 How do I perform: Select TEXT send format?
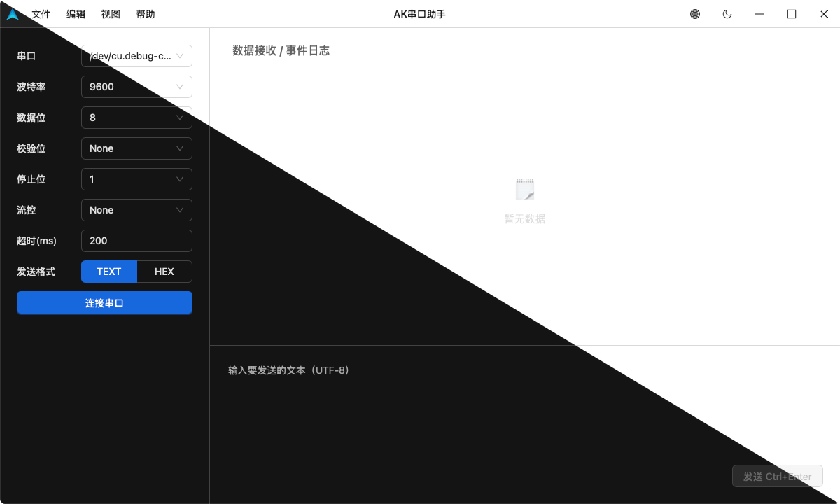(109, 272)
